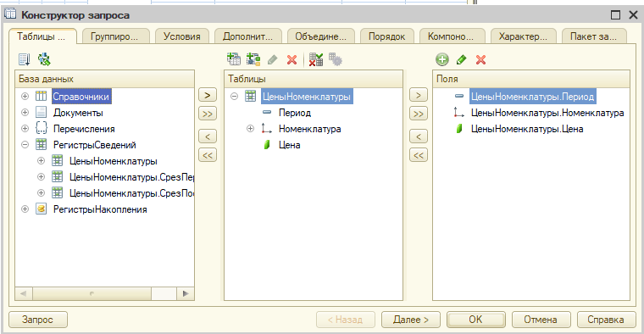Select the ЦеныНоменклатуры.Номенклатура field
The image size is (644, 334).
click(547, 113)
